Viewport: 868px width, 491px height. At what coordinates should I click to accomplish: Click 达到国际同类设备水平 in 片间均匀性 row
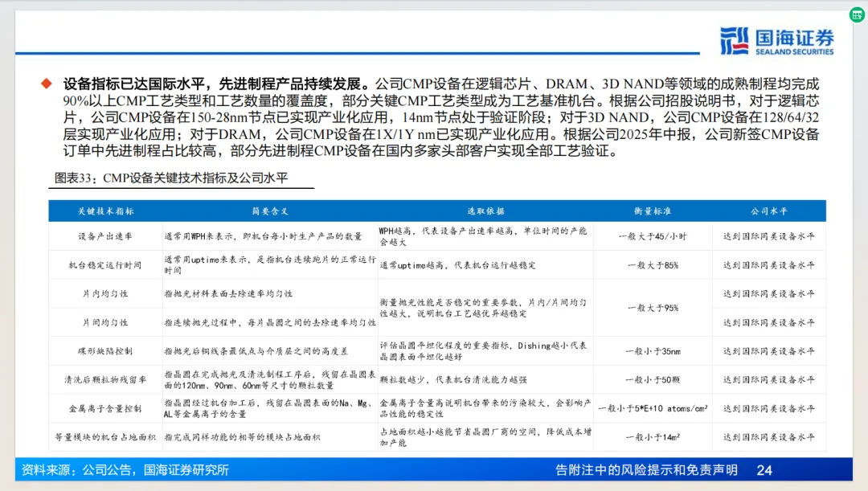coord(769,322)
